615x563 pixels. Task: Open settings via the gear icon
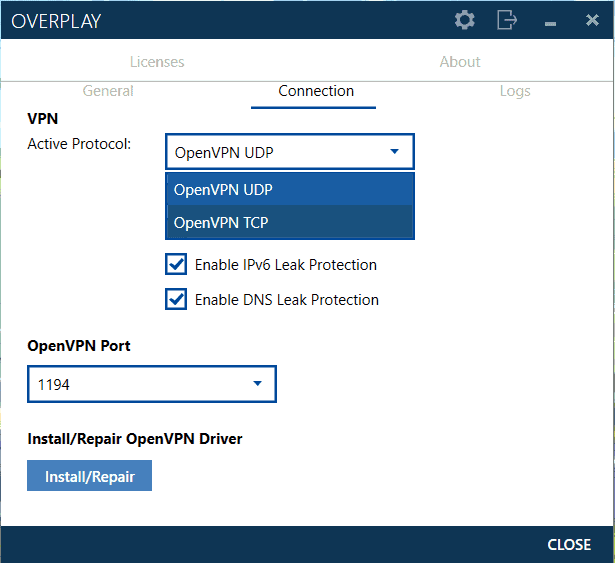pos(465,20)
